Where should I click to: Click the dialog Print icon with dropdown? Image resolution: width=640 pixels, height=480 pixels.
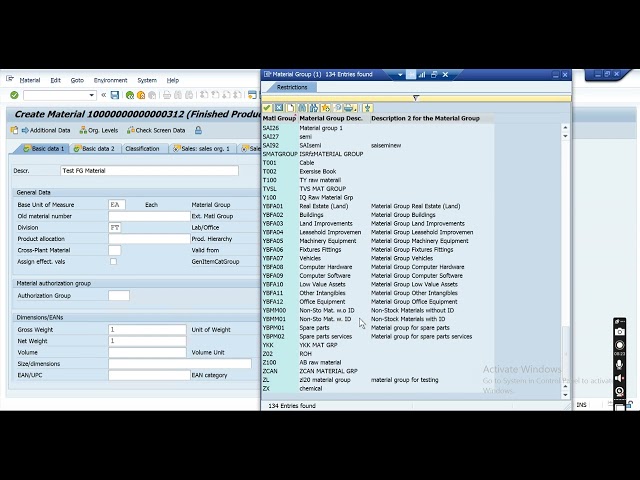350,108
